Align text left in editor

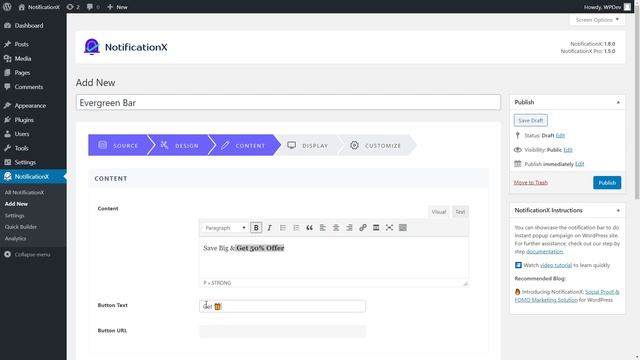tap(323, 228)
